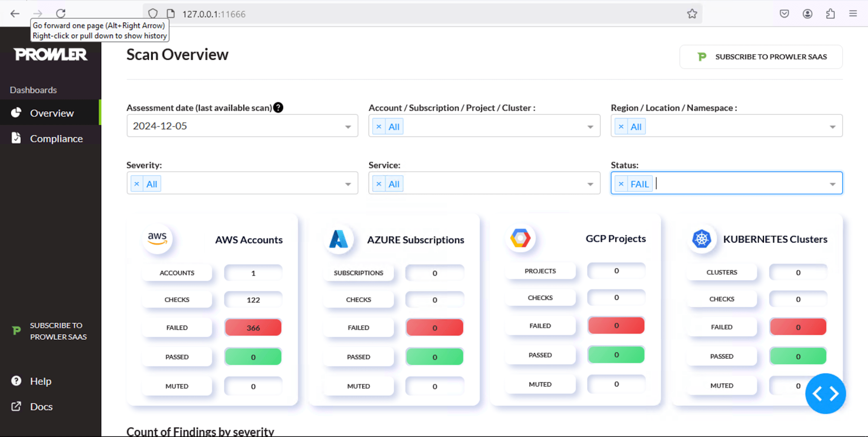Click the Kubernetes PASSED label
The height and width of the screenshot is (437, 868).
click(x=722, y=356)
